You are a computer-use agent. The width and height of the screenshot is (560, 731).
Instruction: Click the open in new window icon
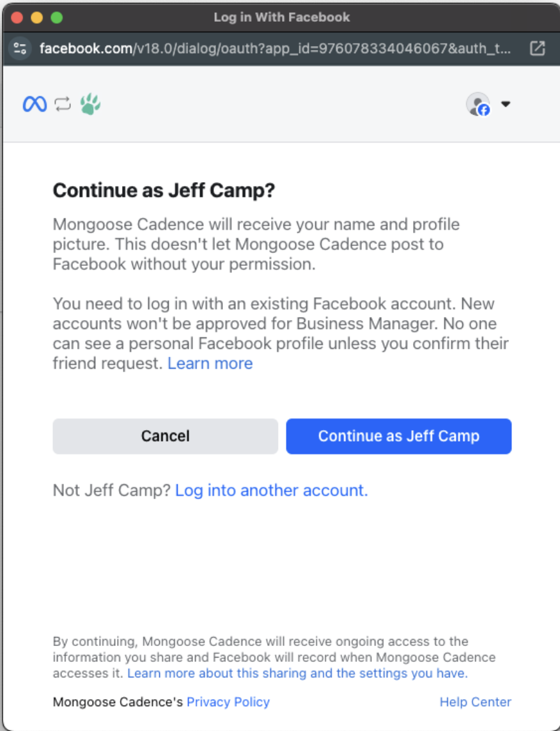[538, 48]
